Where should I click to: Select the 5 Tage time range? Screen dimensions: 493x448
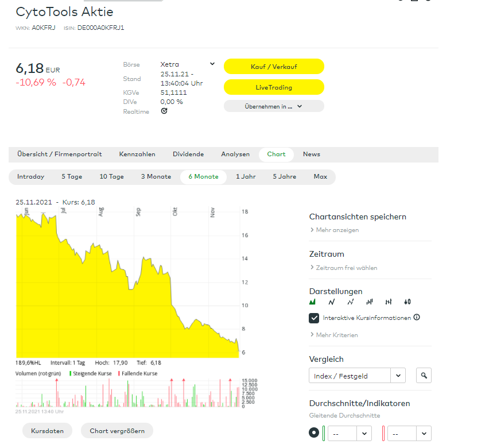[72, 177]
